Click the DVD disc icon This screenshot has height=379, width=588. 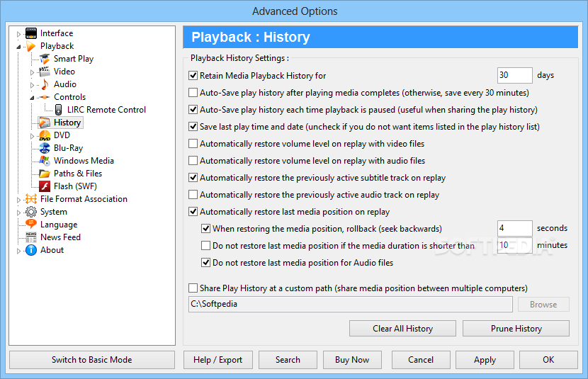tap(45, 135)
